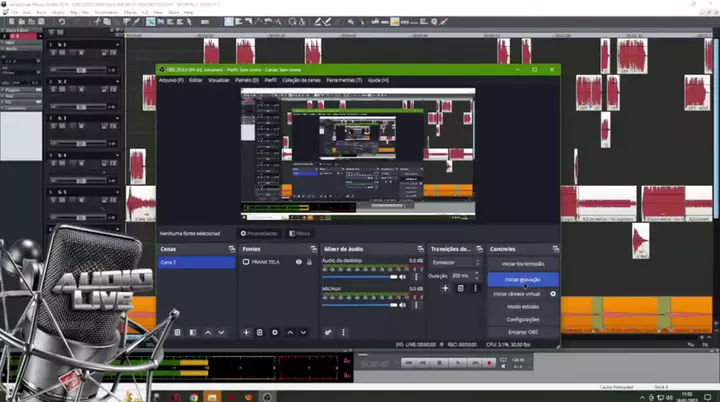Open advanced audio properties gear in mixer
Screen dimensions: 720x402
click(328, 332)
